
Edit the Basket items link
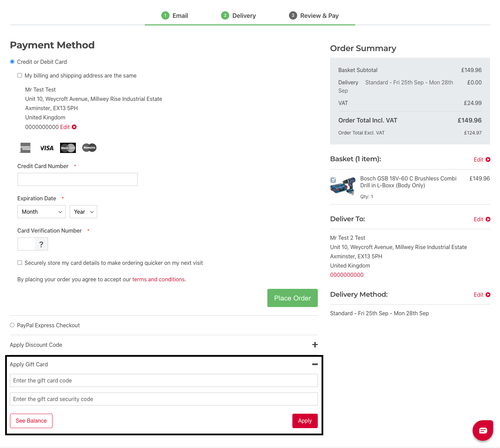click(x=478, y=160)
